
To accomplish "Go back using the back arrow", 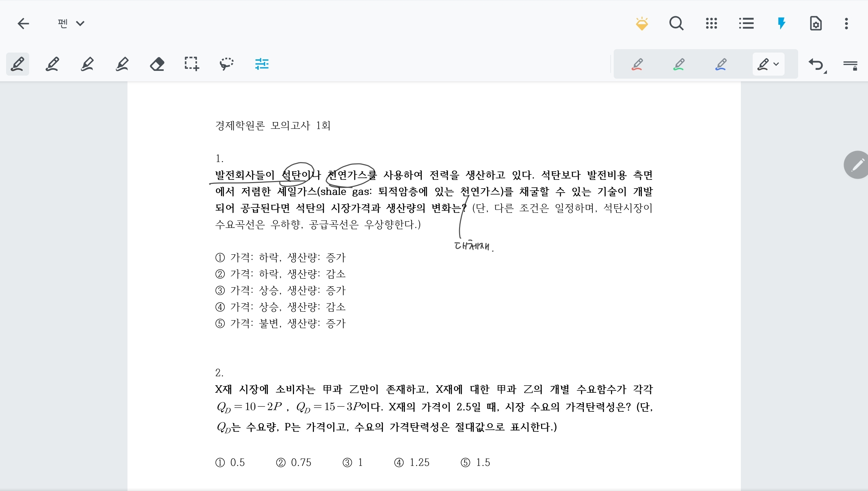I will 23,23.
